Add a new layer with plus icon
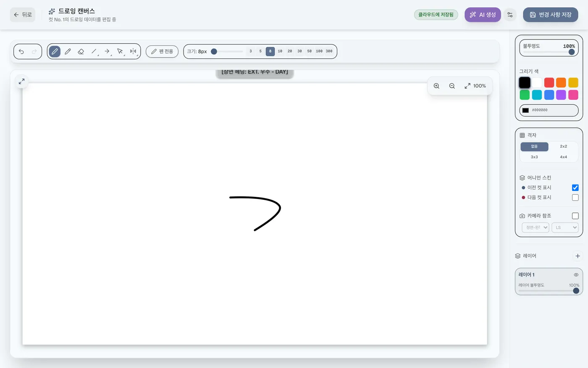This screenshot has height=368, width=588. click(577, 256)
